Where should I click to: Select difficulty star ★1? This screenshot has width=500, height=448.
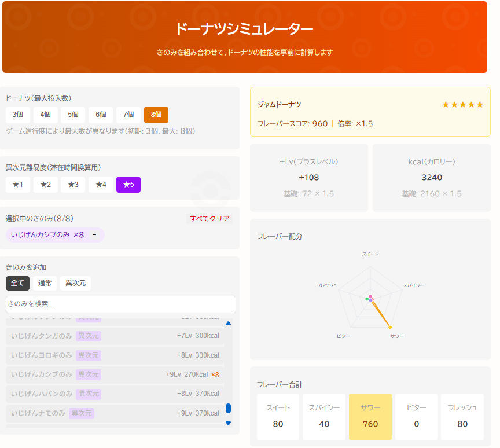tap(17, 183)
